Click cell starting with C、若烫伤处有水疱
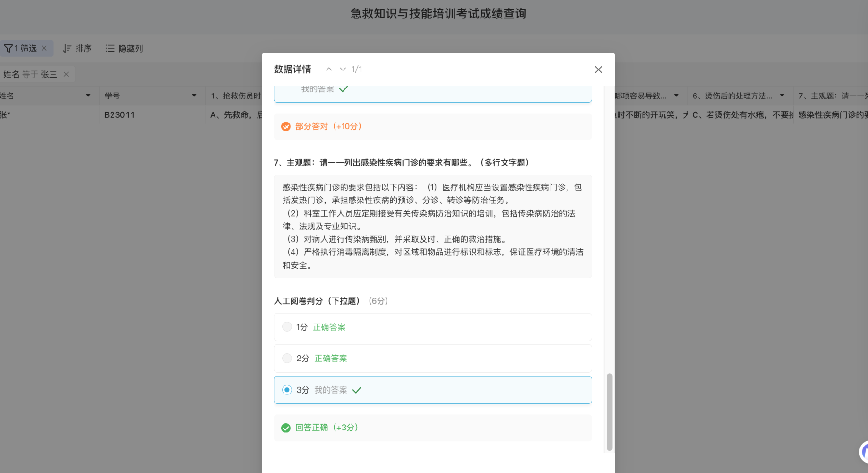This screenshot has width=868, height=473. pyautogui.click(x=740, y=114)
